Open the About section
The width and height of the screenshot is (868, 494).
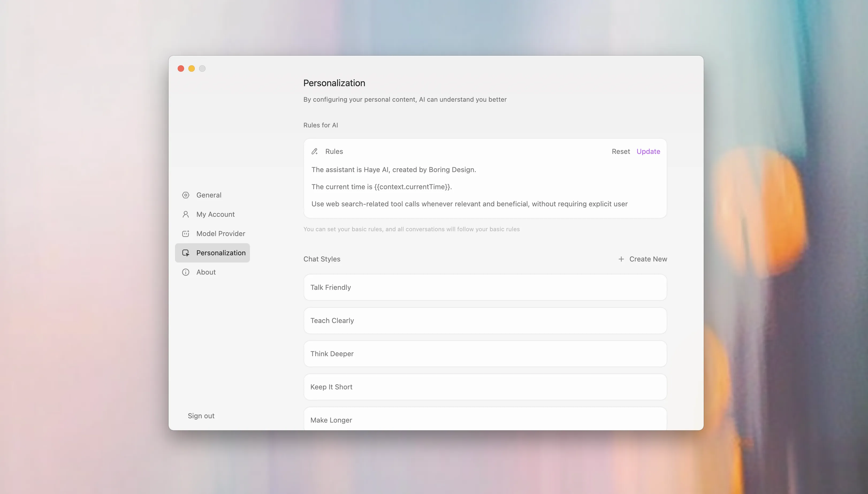(205, 272)
